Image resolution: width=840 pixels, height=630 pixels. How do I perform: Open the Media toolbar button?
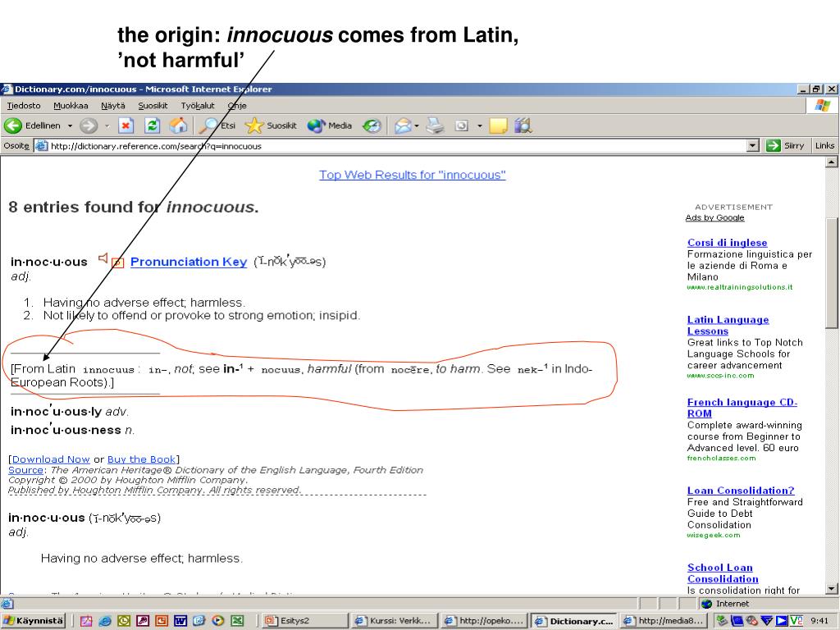330,126
